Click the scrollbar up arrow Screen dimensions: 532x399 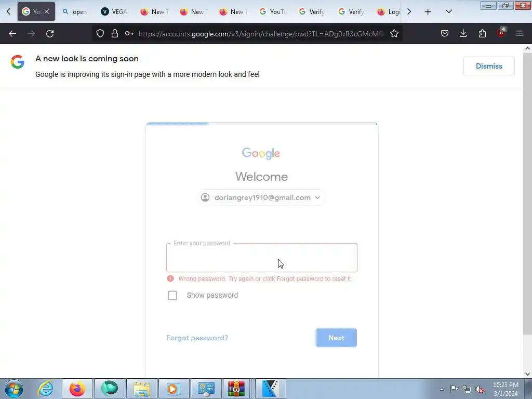pyautogui.click(x=528, y=48)
